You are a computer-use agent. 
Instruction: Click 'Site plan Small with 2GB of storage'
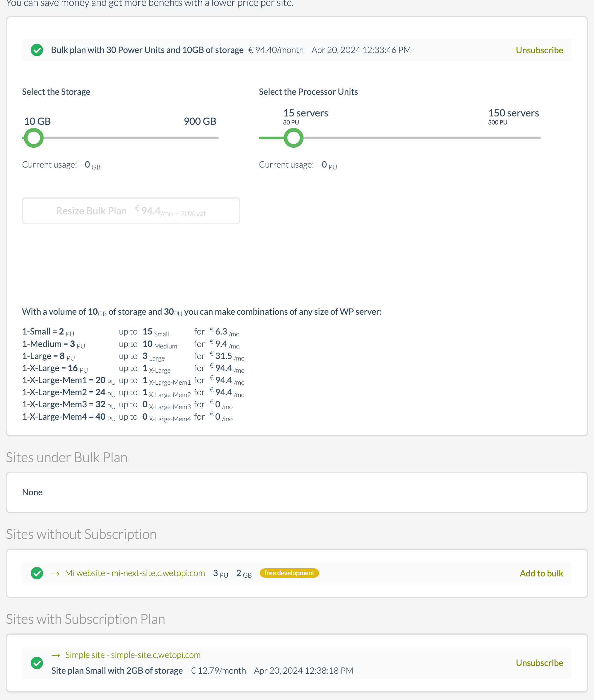pos(117,670)
